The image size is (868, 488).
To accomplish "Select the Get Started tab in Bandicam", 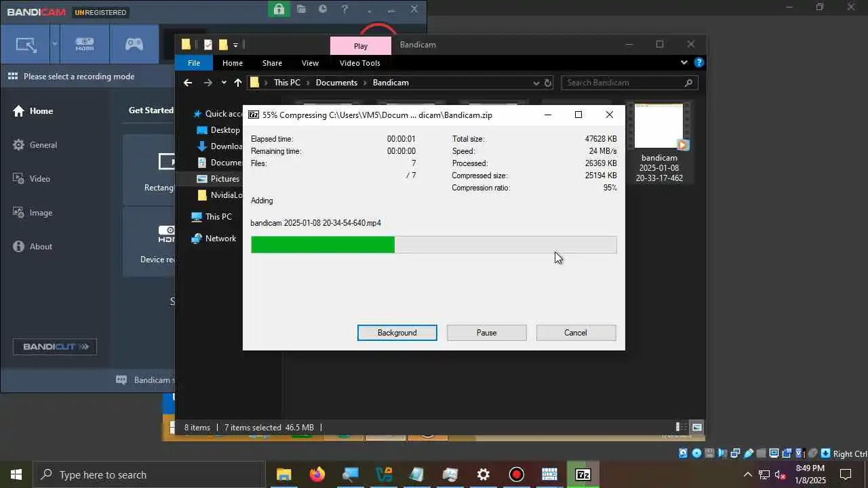I will [151, 110].
